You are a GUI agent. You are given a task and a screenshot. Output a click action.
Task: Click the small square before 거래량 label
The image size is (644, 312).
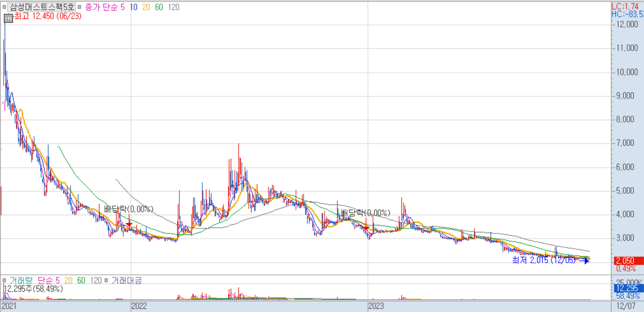click(5, 280)
